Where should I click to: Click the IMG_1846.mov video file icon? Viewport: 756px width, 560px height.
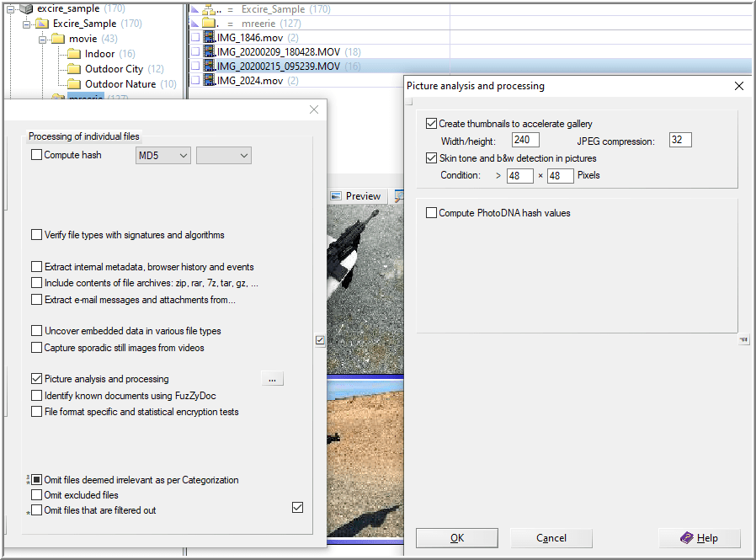click(210, 38)
